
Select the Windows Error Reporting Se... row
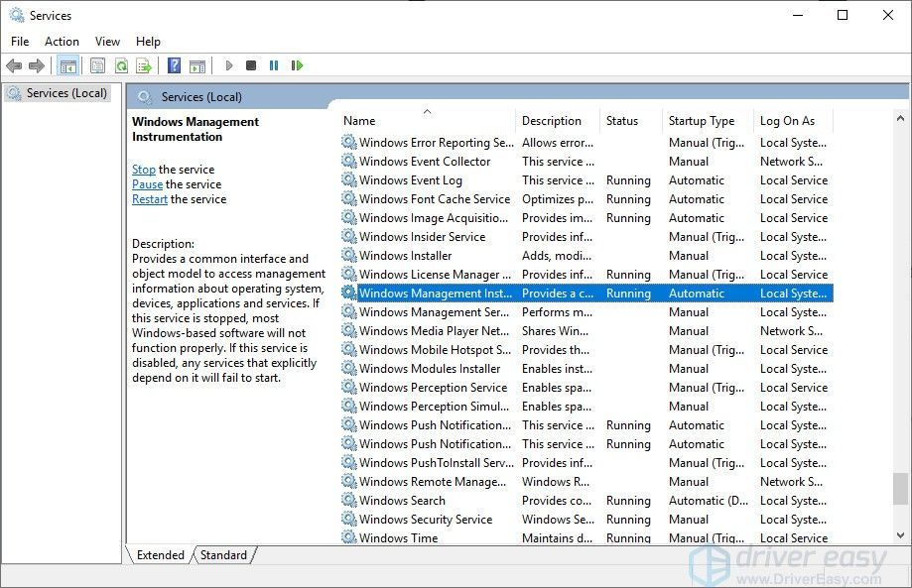click(586, 143)
